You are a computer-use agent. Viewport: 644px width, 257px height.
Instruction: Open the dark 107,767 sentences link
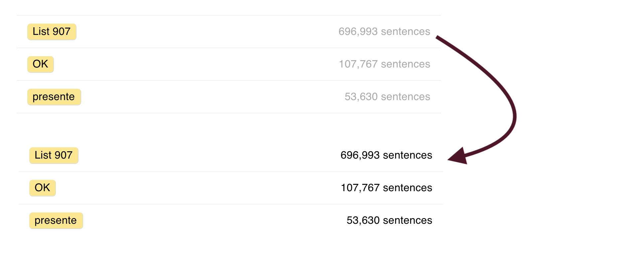pos(385,188)
